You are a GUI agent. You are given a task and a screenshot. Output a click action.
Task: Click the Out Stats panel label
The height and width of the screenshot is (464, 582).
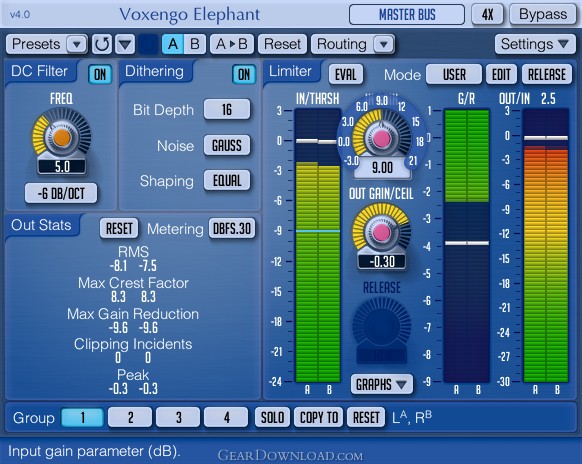(41, 225)
